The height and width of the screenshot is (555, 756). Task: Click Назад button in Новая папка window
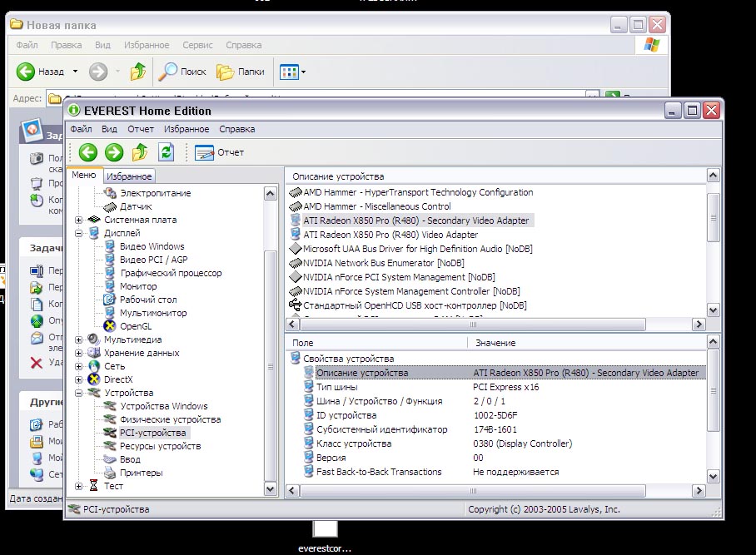40,72
